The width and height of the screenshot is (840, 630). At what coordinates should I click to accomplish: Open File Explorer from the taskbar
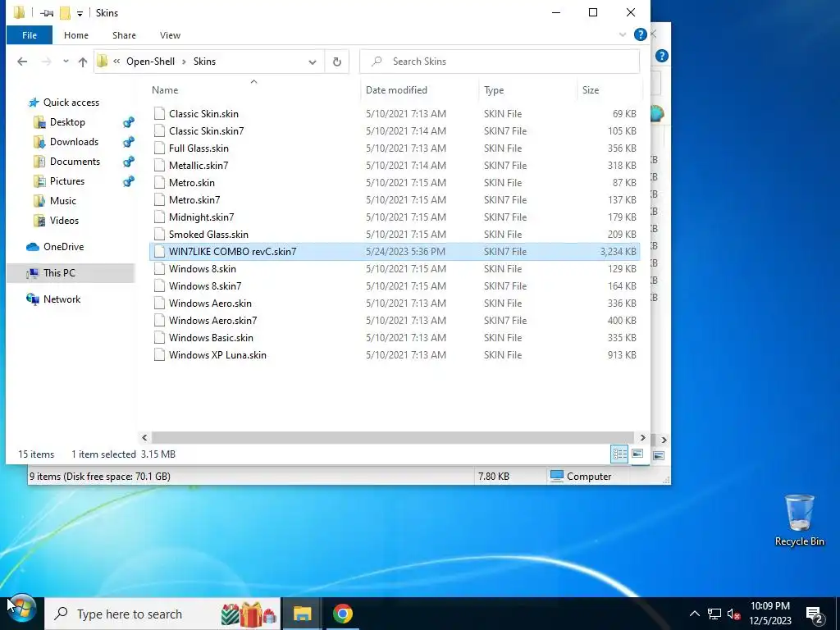pyautogui.click(x=302, y=614)
